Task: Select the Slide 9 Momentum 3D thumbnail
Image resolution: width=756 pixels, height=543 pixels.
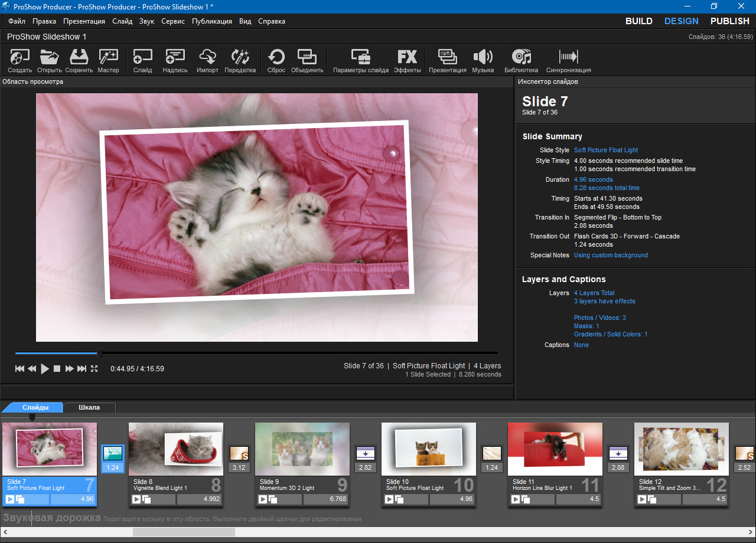Action: click(x=302, y=449)
